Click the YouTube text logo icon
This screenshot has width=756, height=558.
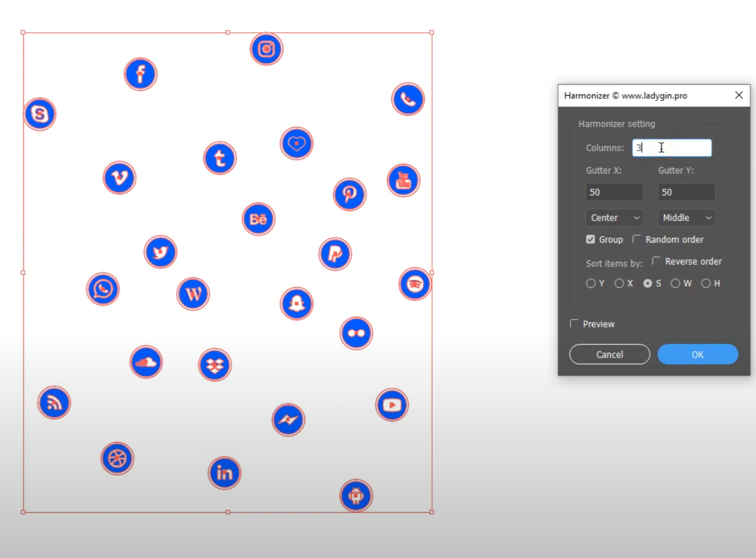point(404,181)
